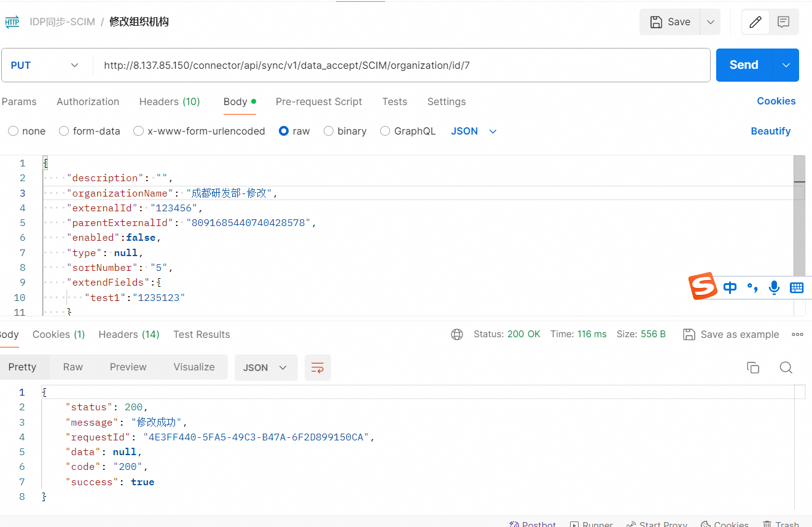Click the HTTP request type icon
The width and height of the screenshot is (812, 527).
point(12,22)
